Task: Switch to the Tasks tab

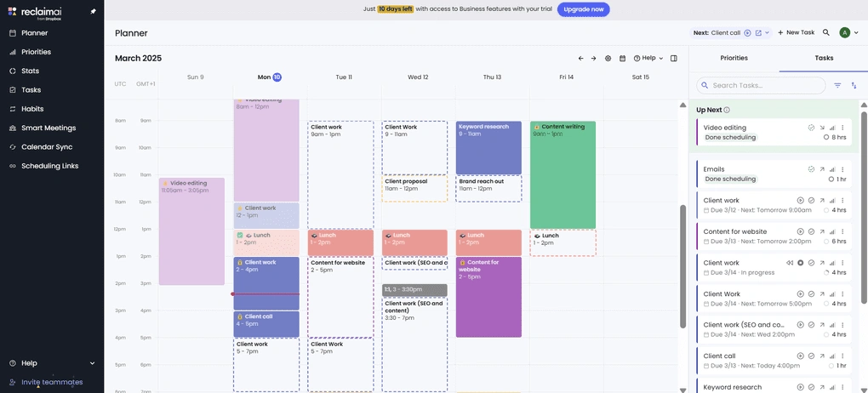Action: 824,58
